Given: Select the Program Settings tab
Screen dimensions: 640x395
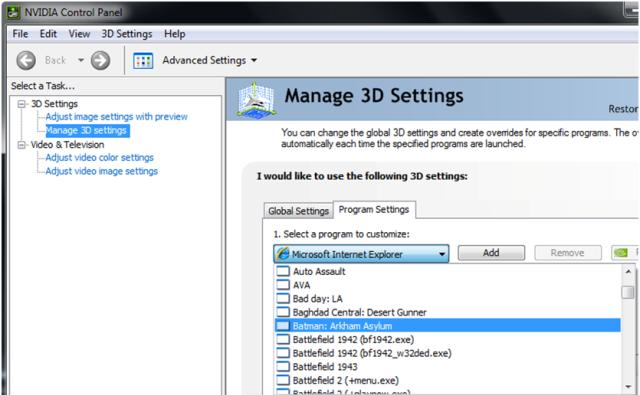Looking at the screenshot, I should [374, 209].
